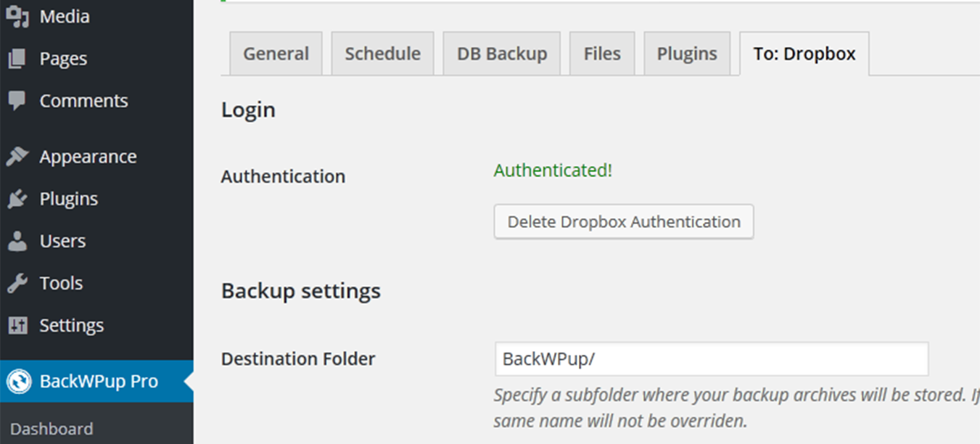
Task: Switch to the General tab
Action: tap(275, 53)
